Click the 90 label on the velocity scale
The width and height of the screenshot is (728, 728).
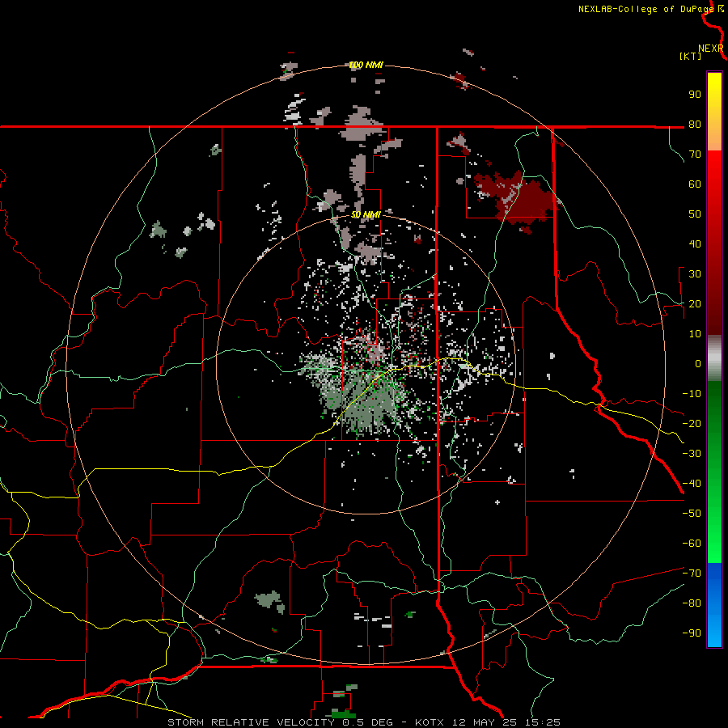695,95
